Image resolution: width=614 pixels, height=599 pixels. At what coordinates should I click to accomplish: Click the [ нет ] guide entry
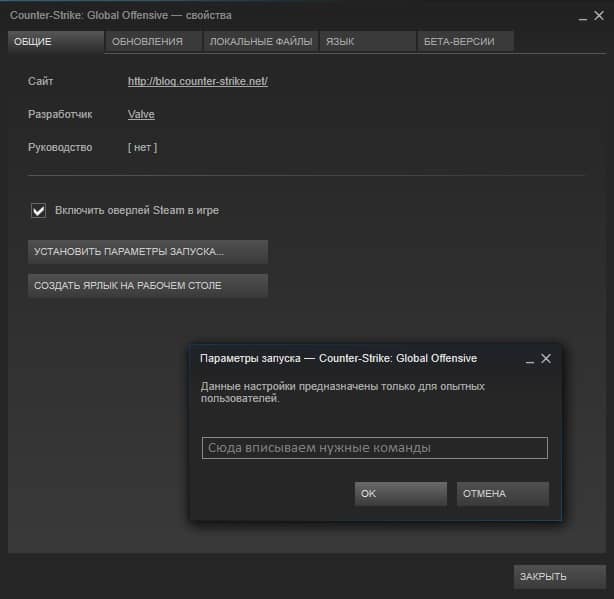coord(143,148)
